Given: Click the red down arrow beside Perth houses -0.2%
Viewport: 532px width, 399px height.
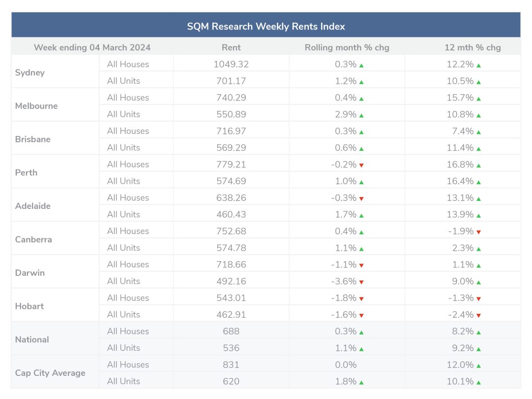Looking at the screenshot, I should coord(362,165).
